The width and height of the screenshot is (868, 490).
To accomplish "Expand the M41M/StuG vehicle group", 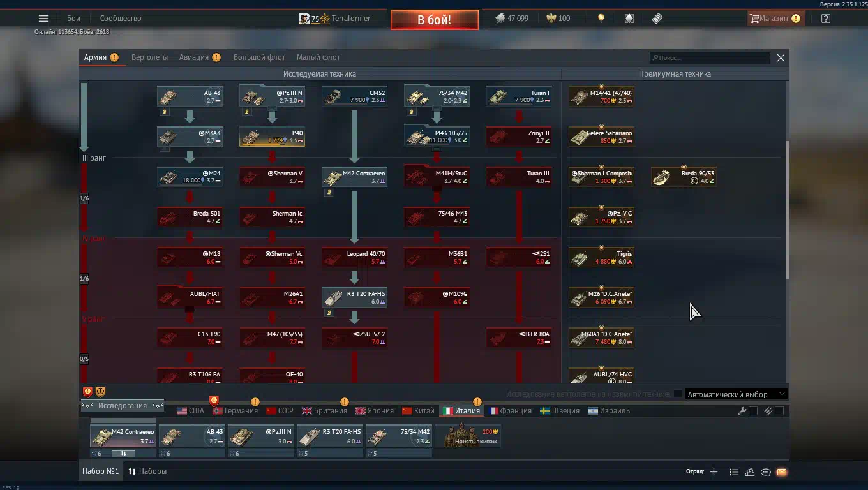I will (x=437, y=177).
